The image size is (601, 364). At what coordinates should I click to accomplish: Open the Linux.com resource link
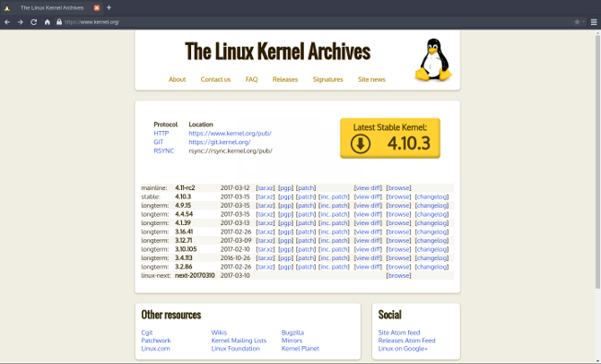(155, 349)
